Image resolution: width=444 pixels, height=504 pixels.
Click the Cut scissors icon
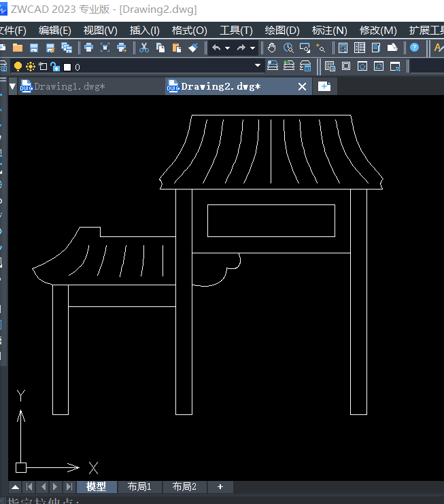[144, 48]
